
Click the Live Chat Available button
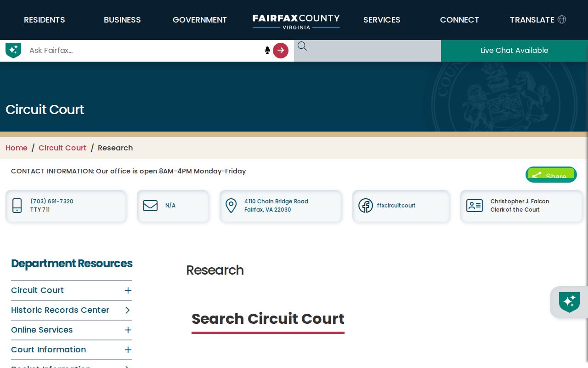coord(514,51)
